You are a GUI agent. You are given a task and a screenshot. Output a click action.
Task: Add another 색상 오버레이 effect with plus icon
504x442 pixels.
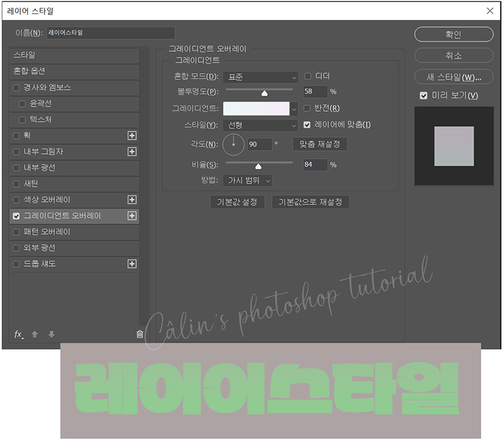click(x=132, y=200)
